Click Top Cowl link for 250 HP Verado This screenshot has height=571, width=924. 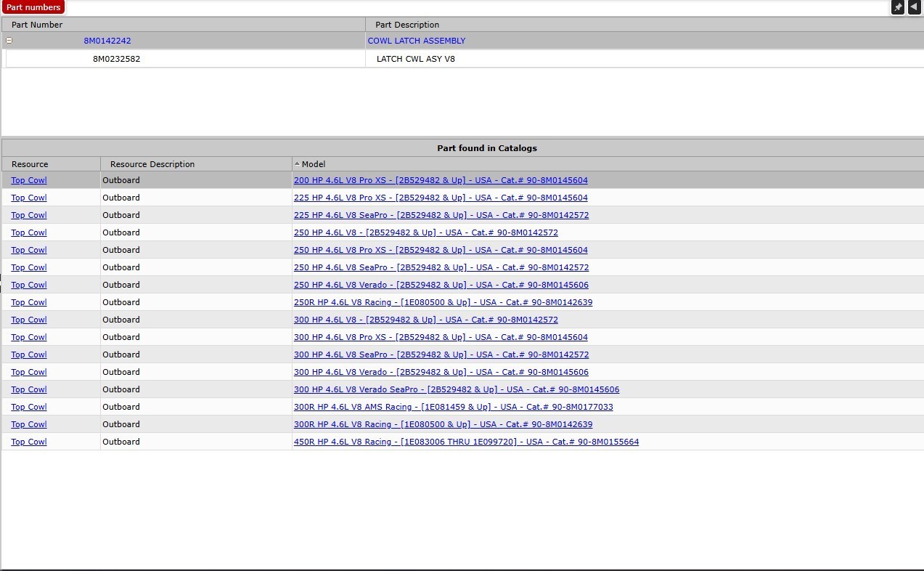tap(29, 285)
